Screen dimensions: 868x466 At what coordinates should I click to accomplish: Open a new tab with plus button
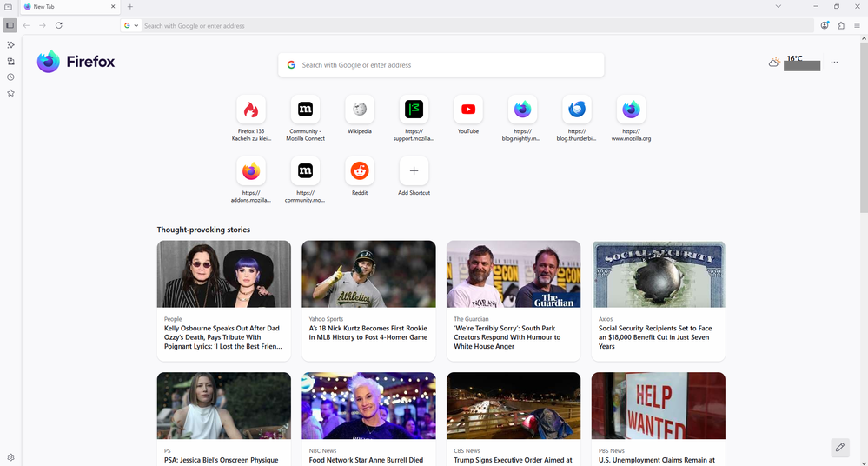(x=130, y=7)
